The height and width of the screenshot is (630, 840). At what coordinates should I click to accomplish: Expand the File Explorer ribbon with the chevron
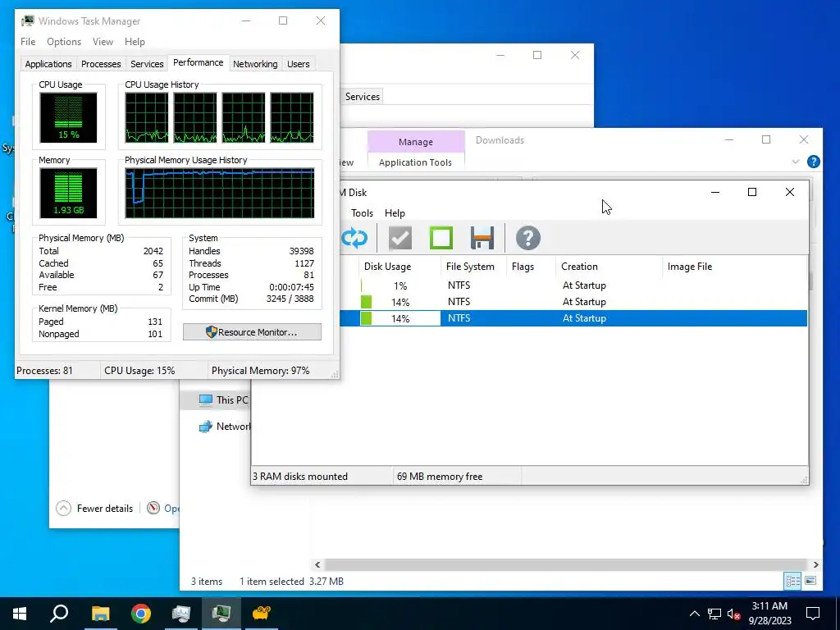[796, 162]
